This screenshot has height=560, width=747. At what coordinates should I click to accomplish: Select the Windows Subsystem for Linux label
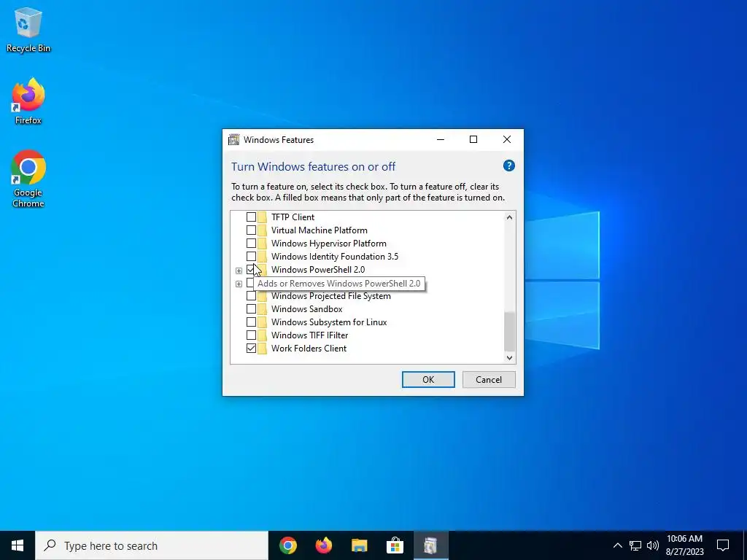coord(329,322)
